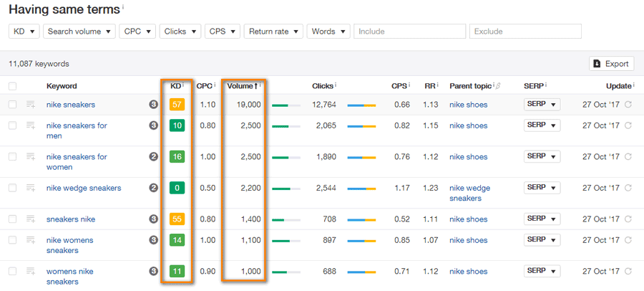Open the KD filter dropdown
Viewport: 644px width, 291px height.
pyautogui.click(x=24, y=32)
